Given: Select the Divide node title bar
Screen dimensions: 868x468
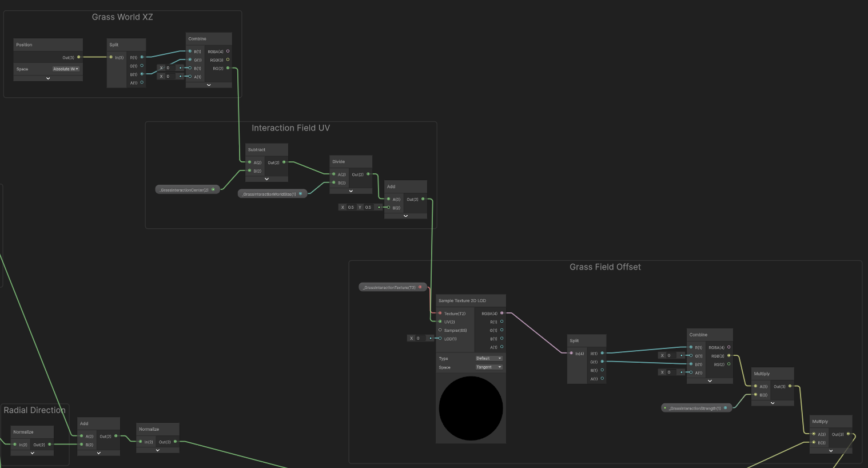Looking at the screenshot, I should pyautogui.click(x=351, y=162).
